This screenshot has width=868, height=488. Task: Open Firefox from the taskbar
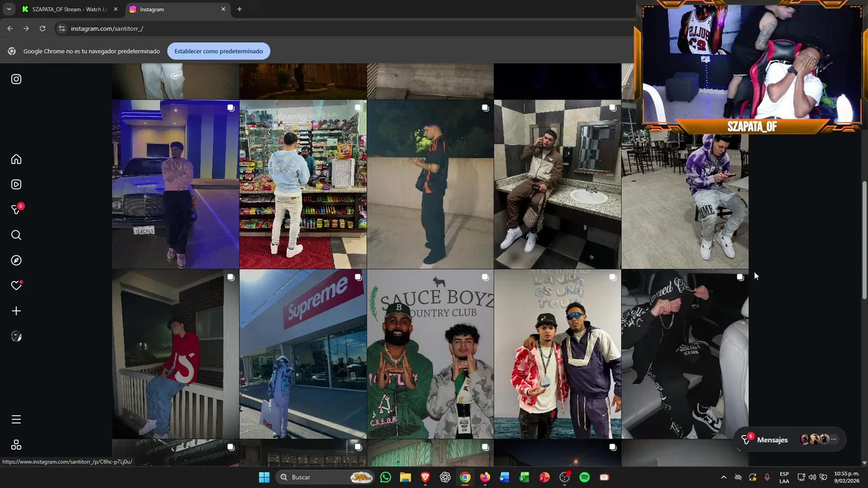pos(485,477)
